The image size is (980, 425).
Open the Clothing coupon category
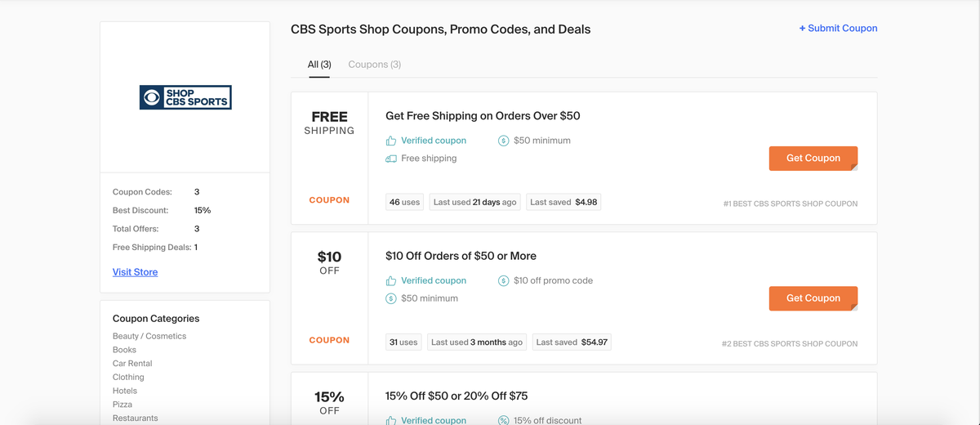[128, 377]
